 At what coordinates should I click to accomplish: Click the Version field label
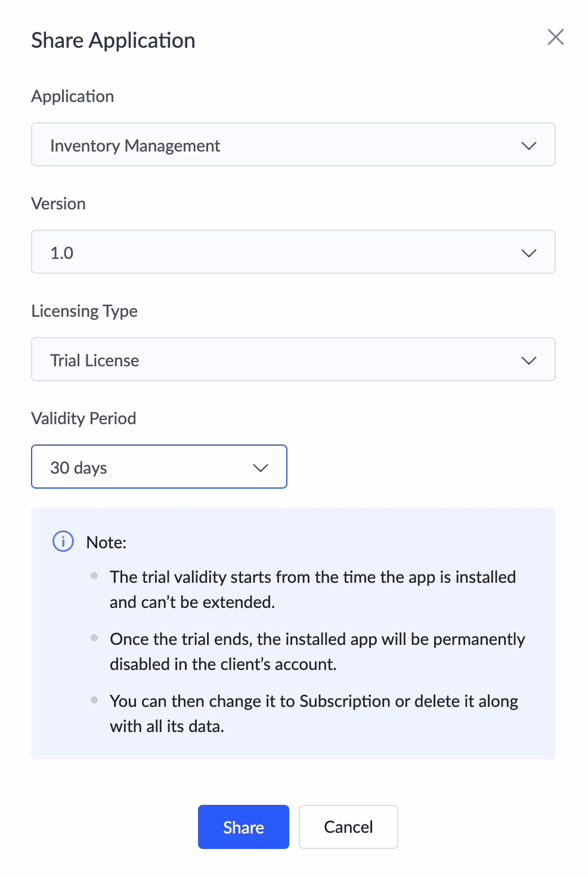click(58, 204)
